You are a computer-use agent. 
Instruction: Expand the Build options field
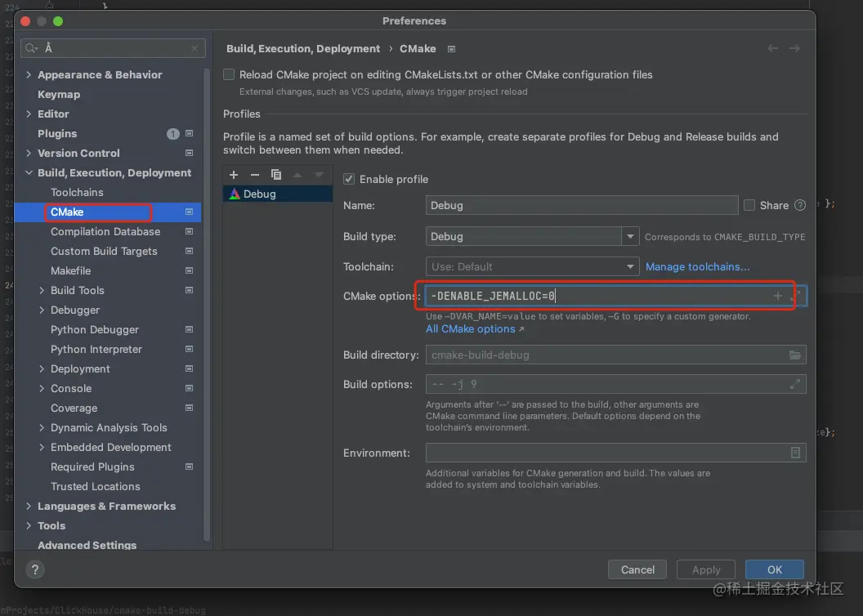click(x=794, y=384)
